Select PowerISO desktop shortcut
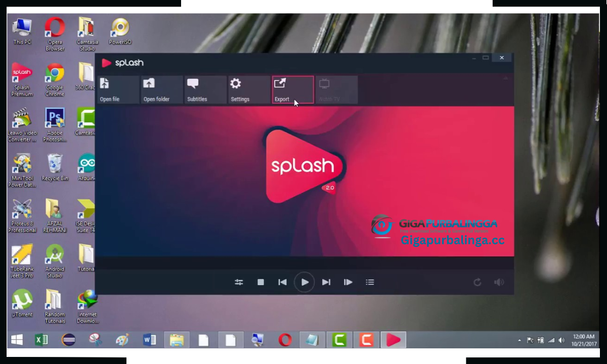Screen dimensions: 607x364 coord(120,31)
